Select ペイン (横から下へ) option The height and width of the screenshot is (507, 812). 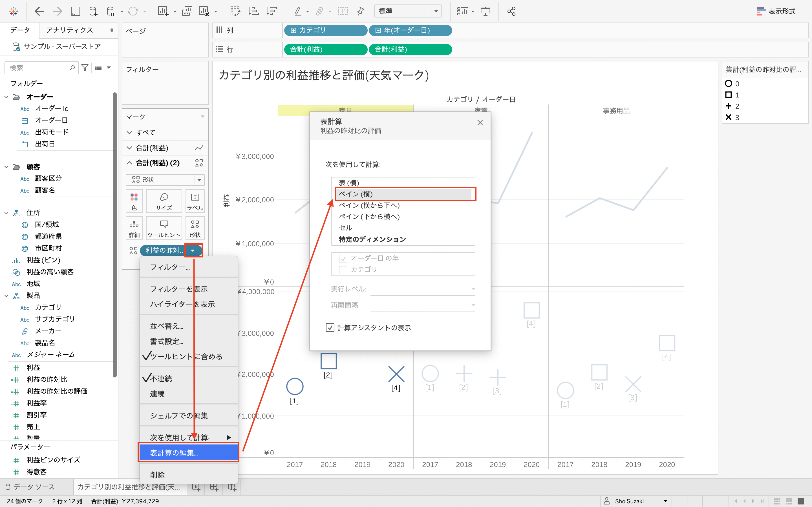369,205
